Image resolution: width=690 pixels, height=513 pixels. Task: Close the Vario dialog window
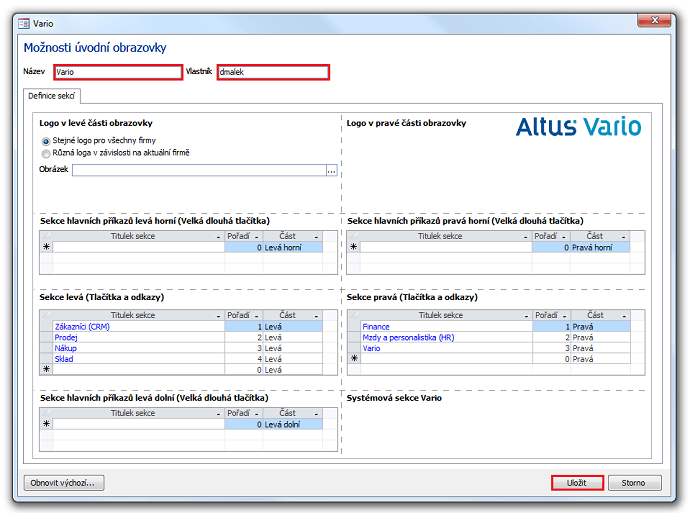(654, 20)
